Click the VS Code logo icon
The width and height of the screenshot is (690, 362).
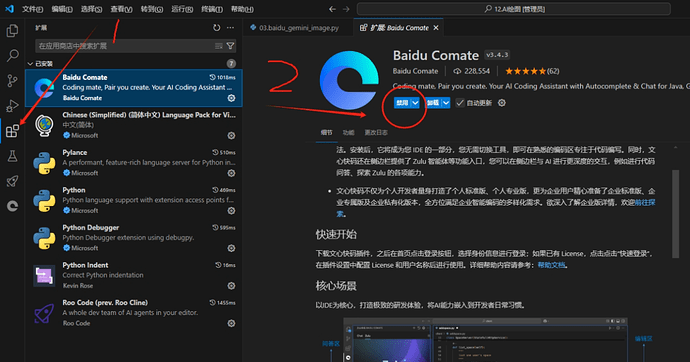point(9,9)
